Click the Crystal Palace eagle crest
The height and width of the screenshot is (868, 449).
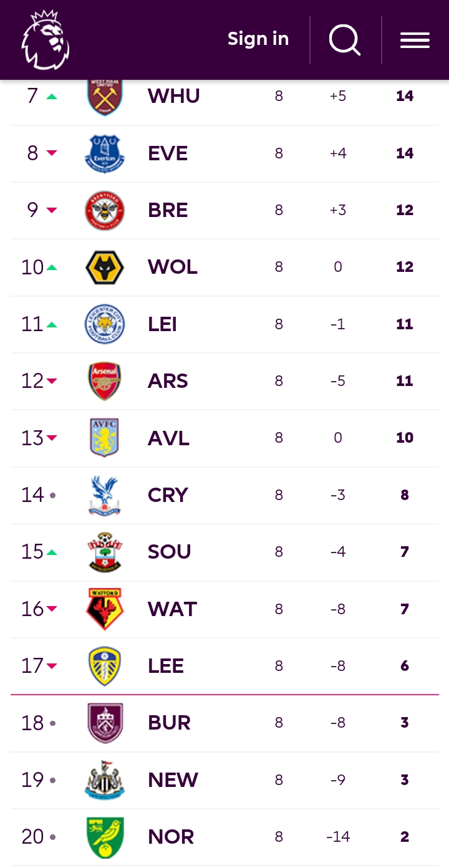[105, 495]
